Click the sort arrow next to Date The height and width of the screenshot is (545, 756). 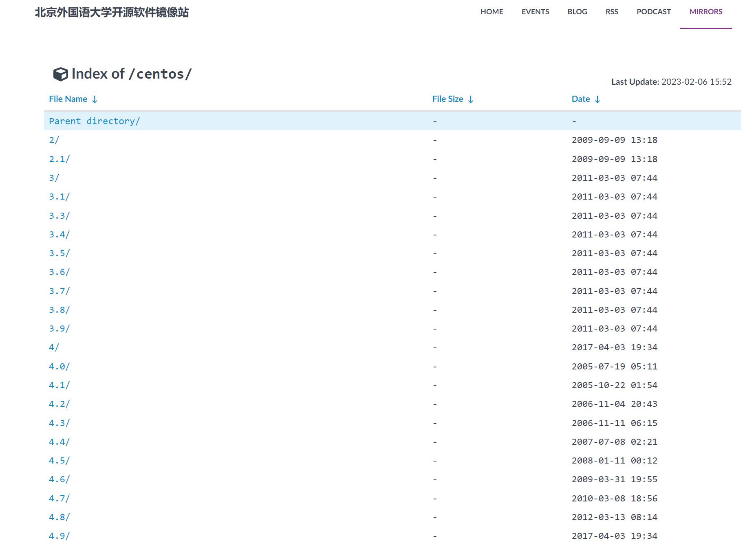[x=597, y=99]
